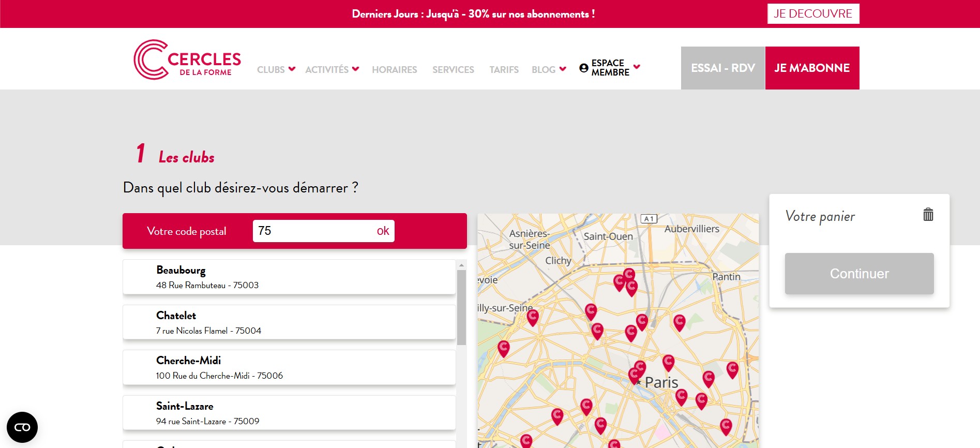The image size is (980, 448).
Task: Open Espace Membre menu
Action: tap(610, 68)
